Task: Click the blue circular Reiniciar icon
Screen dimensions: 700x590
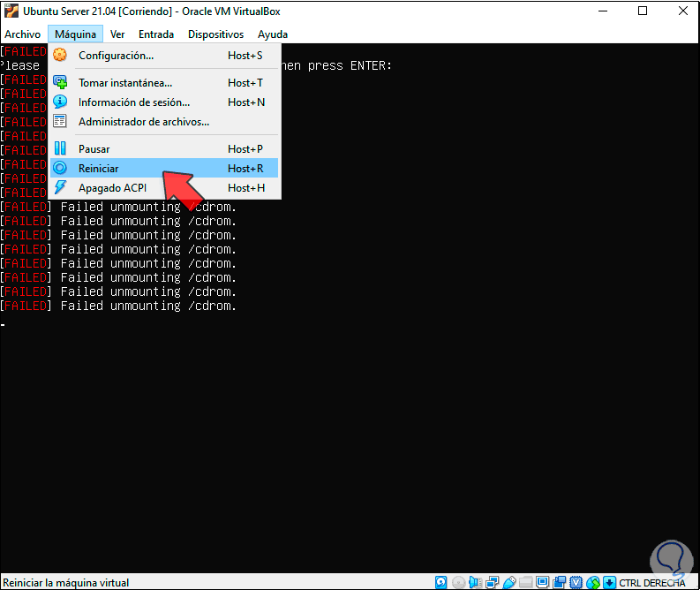Action: click(x=60, y=168)
